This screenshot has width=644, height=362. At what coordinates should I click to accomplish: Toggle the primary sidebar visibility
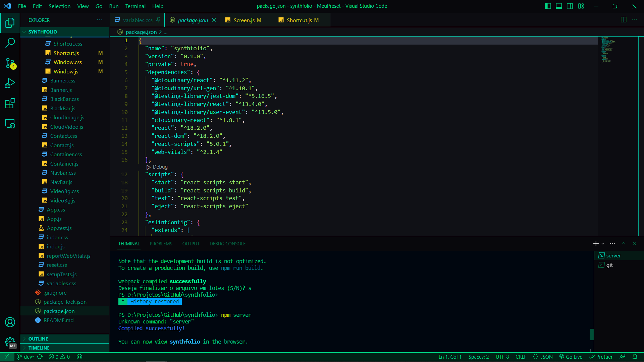tap(548, 6)
